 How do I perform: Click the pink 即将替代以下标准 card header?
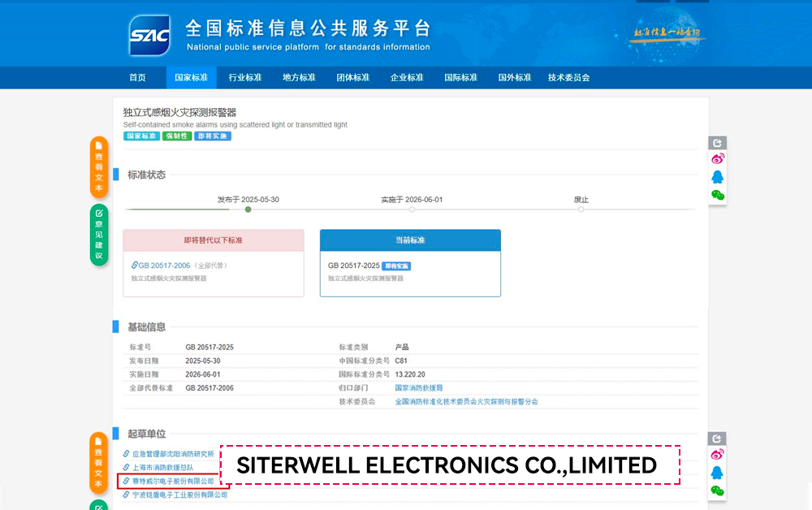pos(214,240)
